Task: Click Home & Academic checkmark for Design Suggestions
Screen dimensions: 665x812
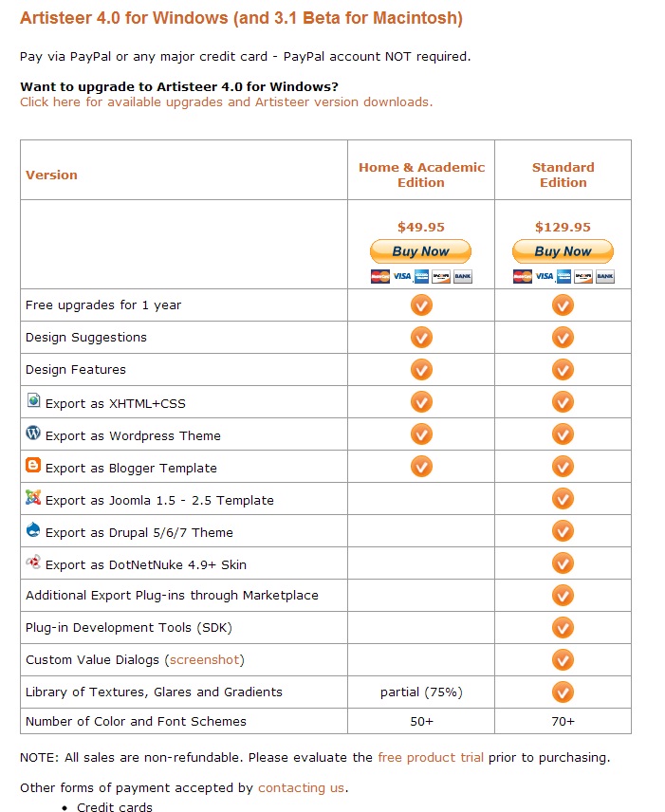Action: coord(421,337)
